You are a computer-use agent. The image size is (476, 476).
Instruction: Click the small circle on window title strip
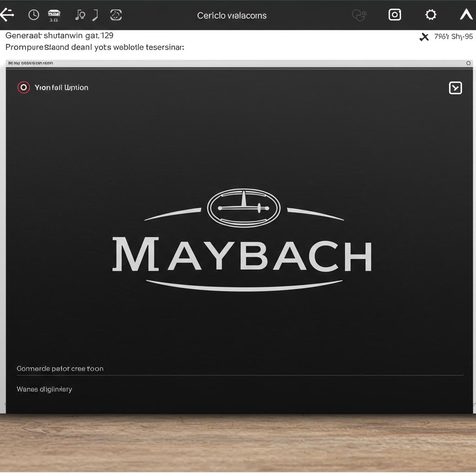pyautogui.click(x=468, y=63)
